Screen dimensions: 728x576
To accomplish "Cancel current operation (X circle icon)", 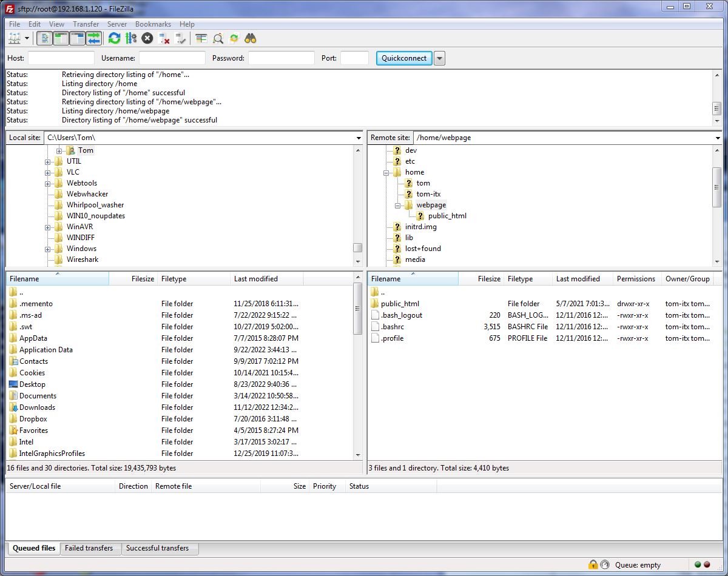I will [147, 38].
